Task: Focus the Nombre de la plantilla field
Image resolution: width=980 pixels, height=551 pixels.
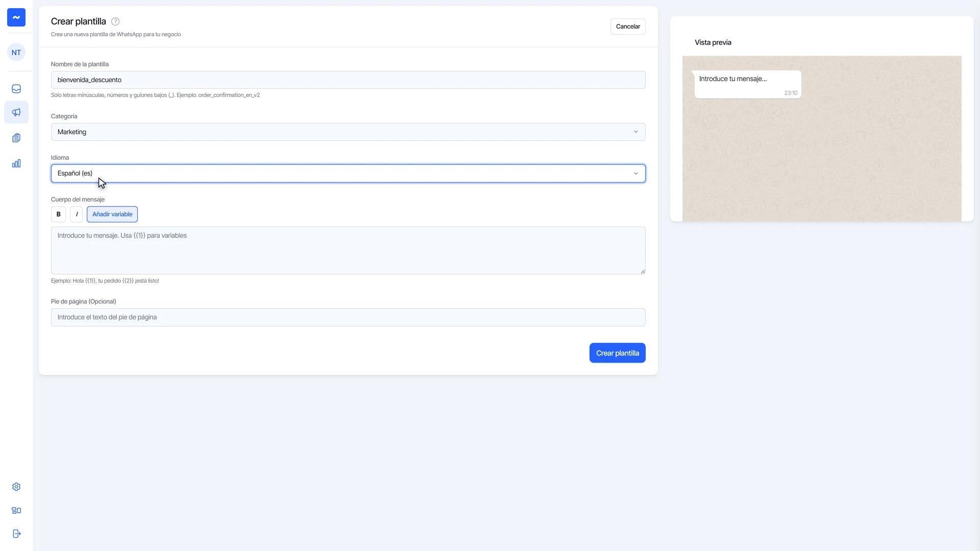Action: pos(348,80)
